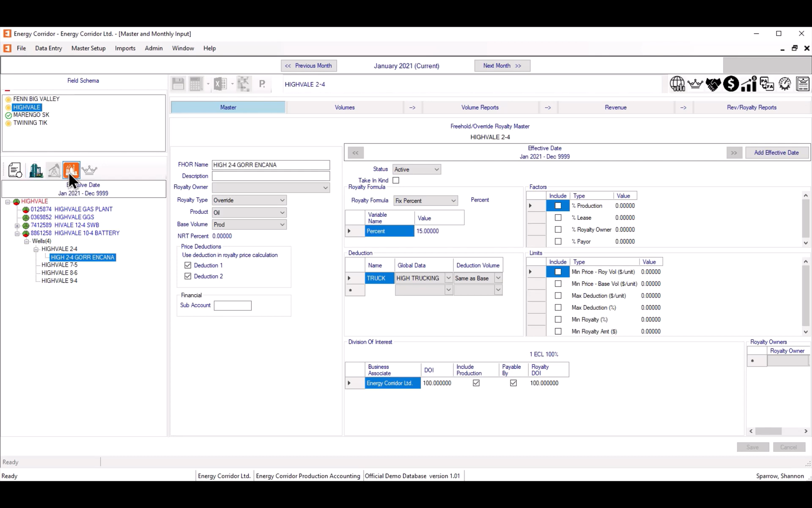
Task: Toggle the Include Production checkbox for Energy Corridor
Action: click(476, 383)
